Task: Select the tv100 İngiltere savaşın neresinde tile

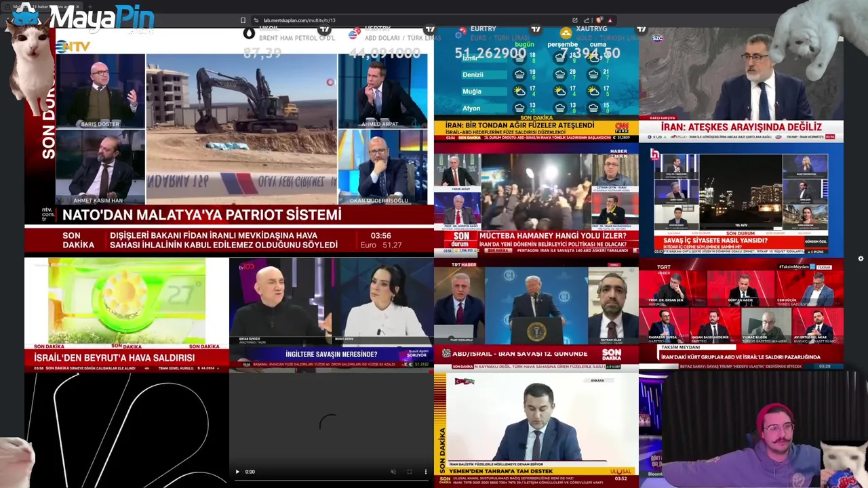Action: [331, 314]
